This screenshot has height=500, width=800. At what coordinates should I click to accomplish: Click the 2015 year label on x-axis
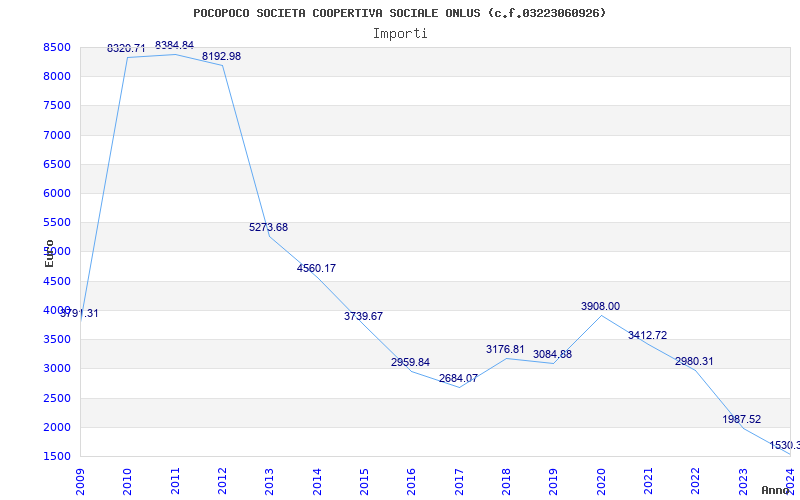point(364,482)
